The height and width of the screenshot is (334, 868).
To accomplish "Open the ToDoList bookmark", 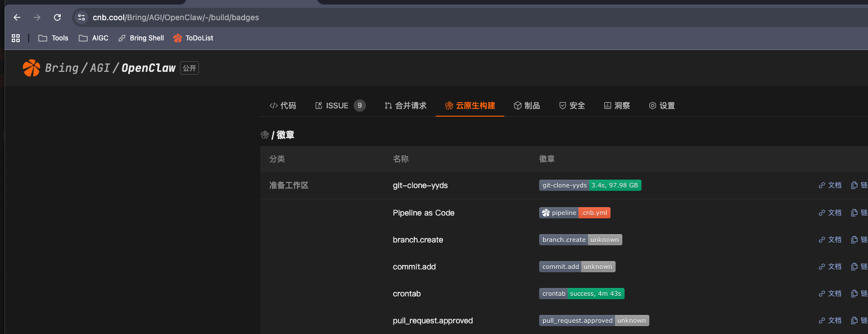I will 193,38.
